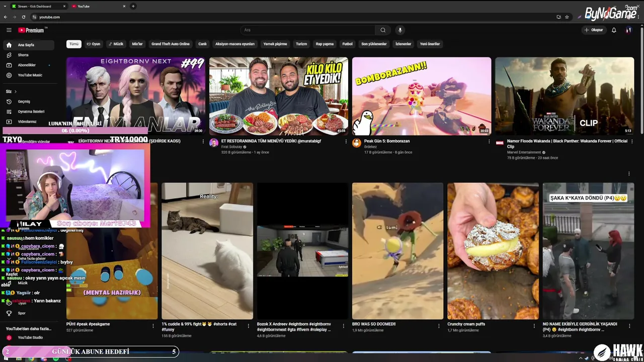The height and width of the screenshot is (362, 644).
Task: Select the Mix'ler filter chip
Action: click(137, 44)
